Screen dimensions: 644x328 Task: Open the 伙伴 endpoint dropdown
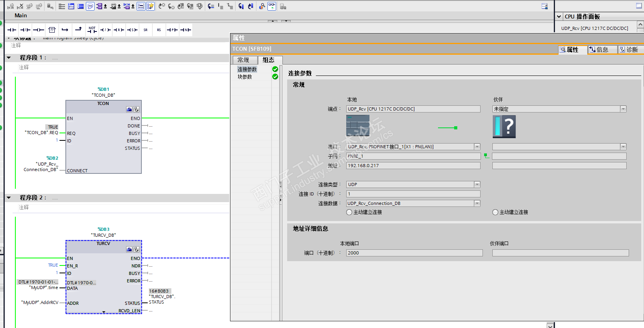(x=623, y=109)
